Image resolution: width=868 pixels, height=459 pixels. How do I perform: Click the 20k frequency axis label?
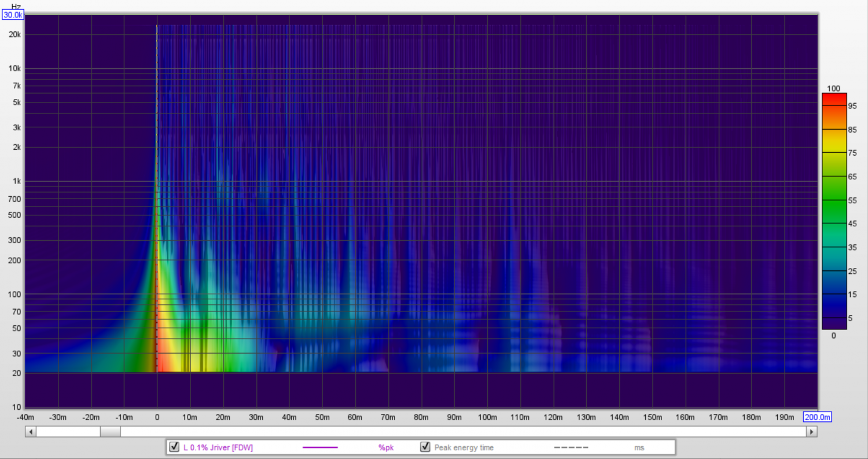pyautogui.click(x=15, y=35)
